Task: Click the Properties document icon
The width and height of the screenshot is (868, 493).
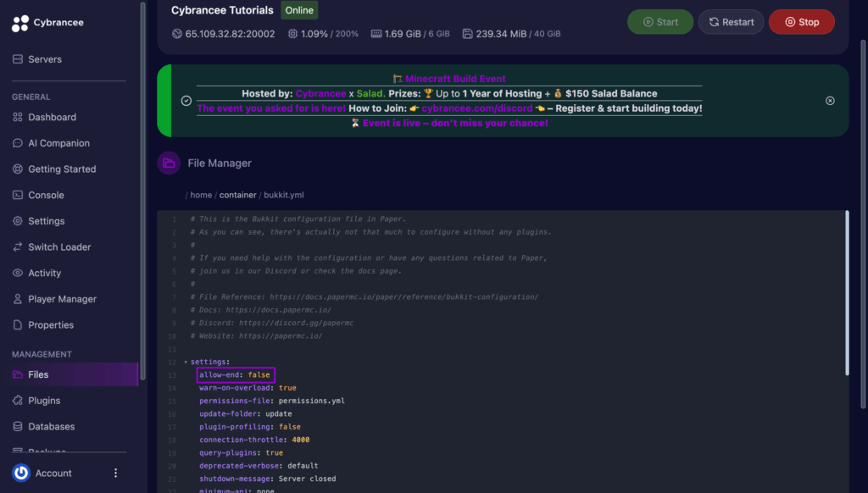Action: tap(18, 325)
